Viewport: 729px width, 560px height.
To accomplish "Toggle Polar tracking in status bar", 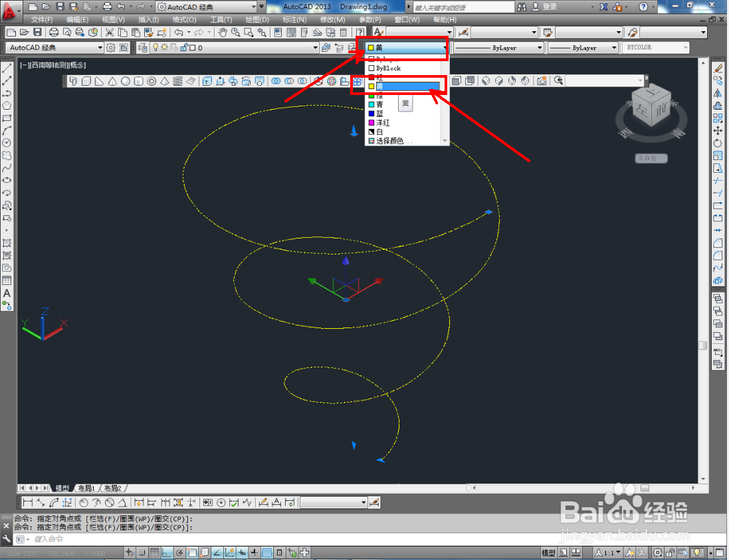I will 179,553.
